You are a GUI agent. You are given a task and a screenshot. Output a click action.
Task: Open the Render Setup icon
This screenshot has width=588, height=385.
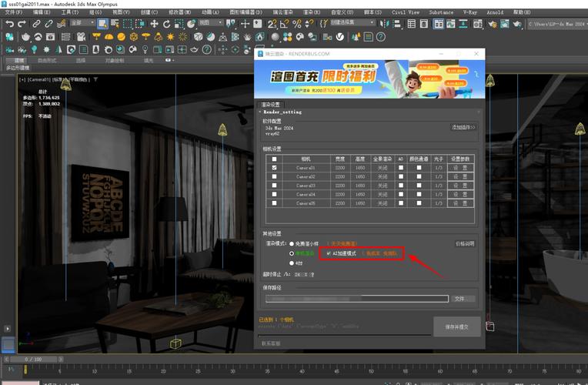tap(493, 24)
